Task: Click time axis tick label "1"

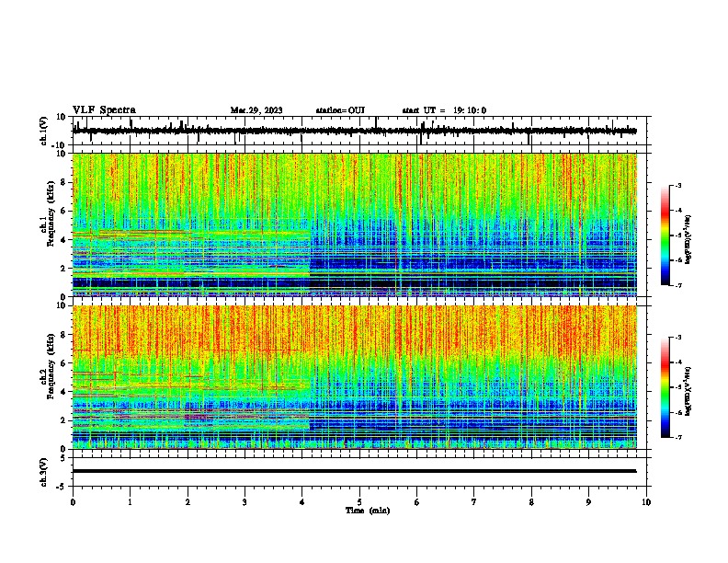Action: 130,502
